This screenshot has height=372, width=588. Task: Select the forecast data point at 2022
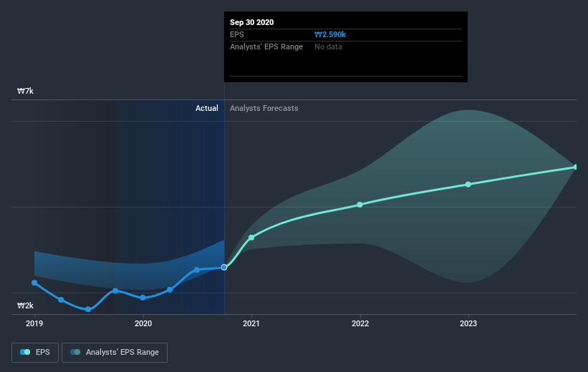pyautogui.click(x=360, y=205)
